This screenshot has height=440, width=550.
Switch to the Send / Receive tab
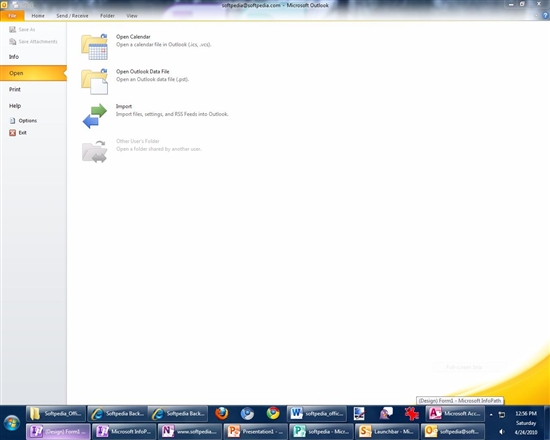pos(72,15)
